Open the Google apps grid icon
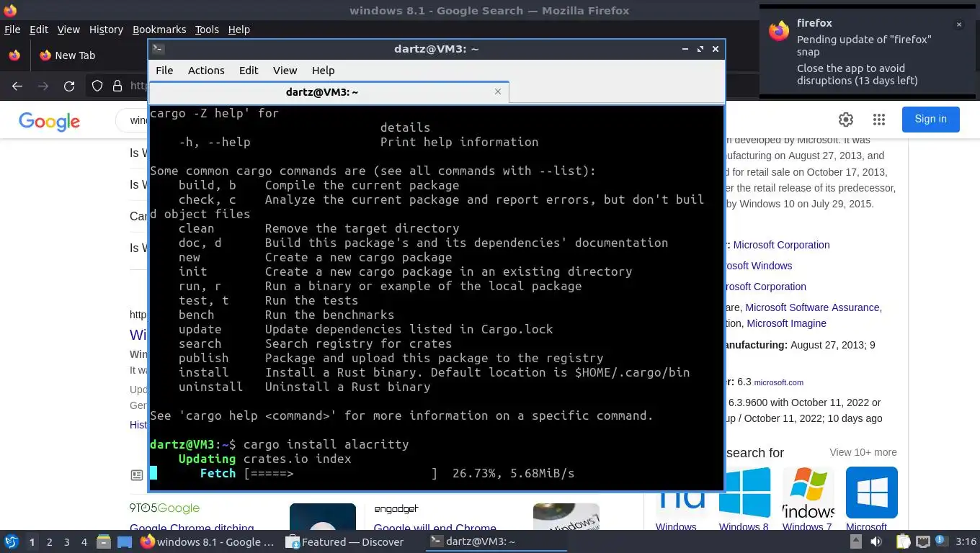The height and width of the screenshot is (553, 980). (x=878, y=120)
